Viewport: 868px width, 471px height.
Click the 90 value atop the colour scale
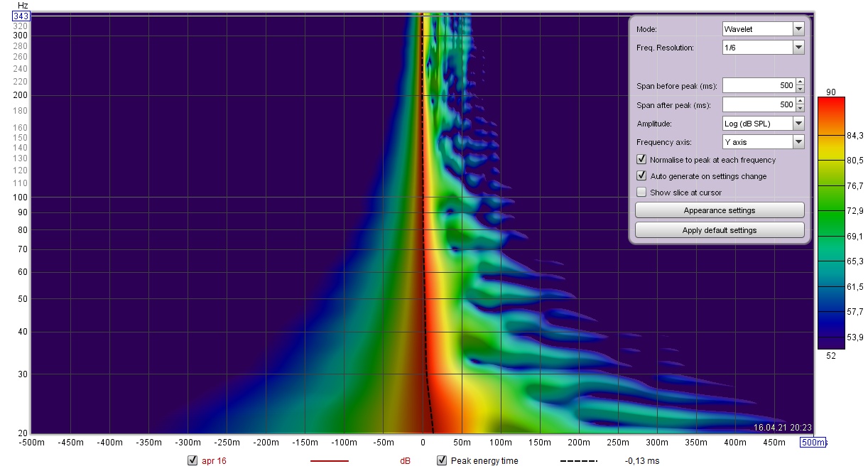pos(830,91)
